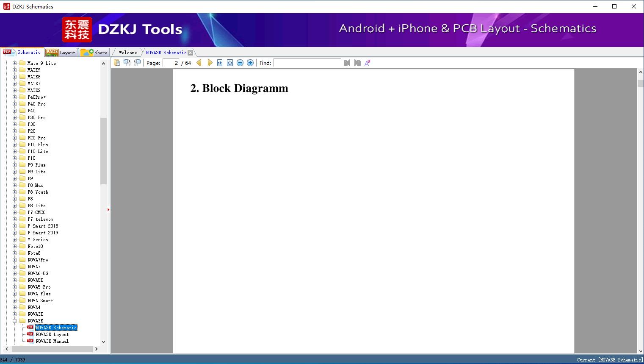Click the red panel collapse arrow
The image size is (644, 364).
pos(108,210)
